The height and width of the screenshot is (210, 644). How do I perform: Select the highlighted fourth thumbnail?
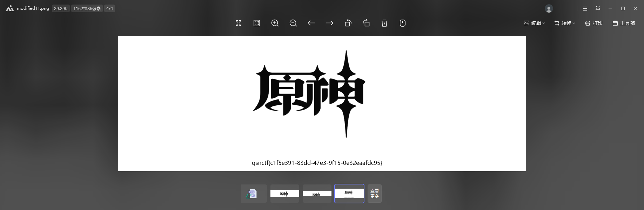click(x=349, y=194)
